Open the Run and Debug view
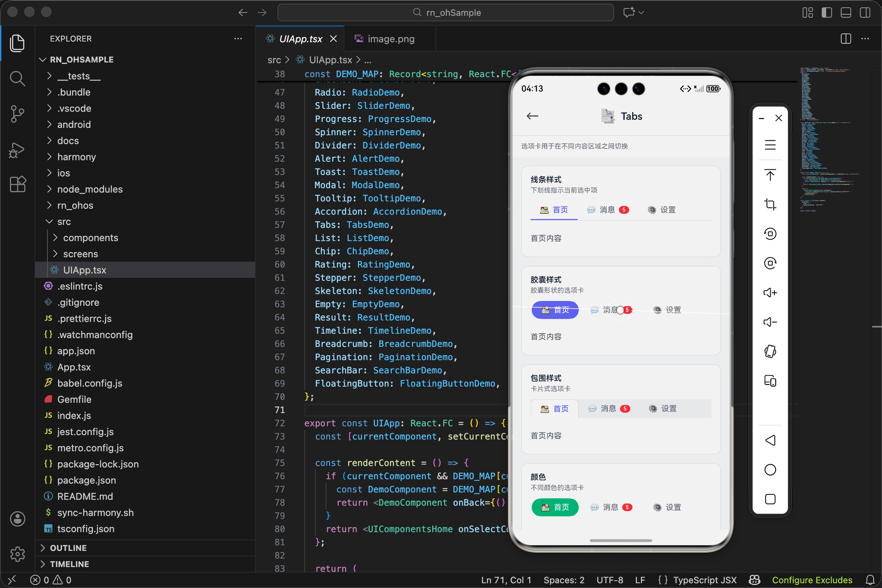 click(x=17, y=150)
